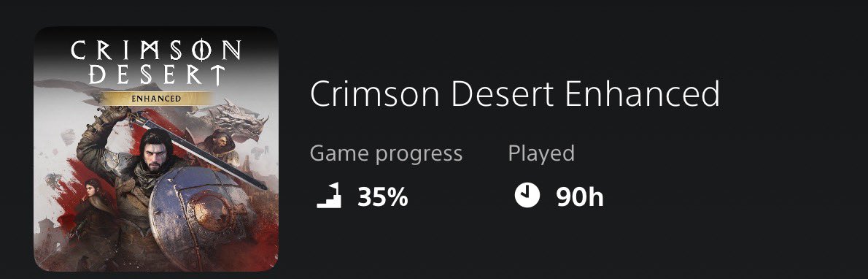The height and width of the screenshot is (279, 868).
Task: Click the Played label
Action: [x=540, y=153]
